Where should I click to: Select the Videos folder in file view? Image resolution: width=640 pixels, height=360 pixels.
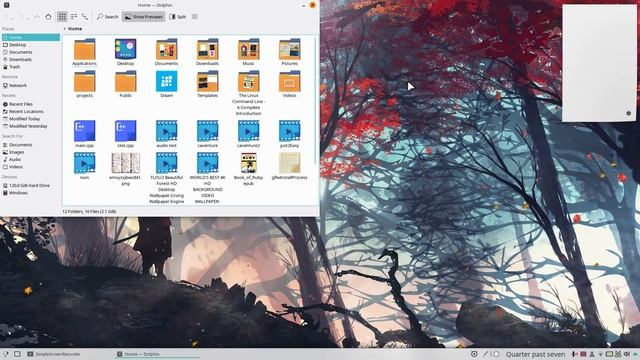click(289, 81)
